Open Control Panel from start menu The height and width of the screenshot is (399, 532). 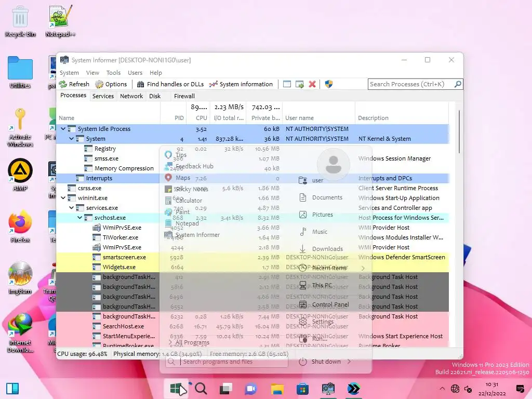point(324,304)
